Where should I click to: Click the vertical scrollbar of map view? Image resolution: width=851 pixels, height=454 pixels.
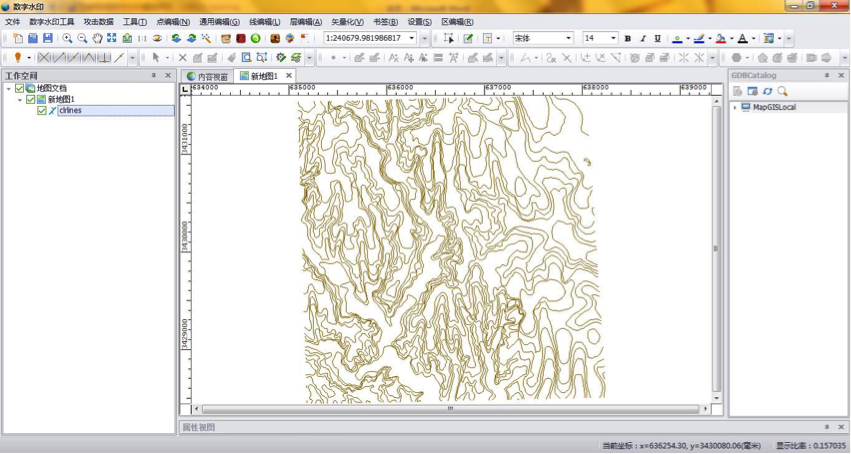[x=716, y=250]
